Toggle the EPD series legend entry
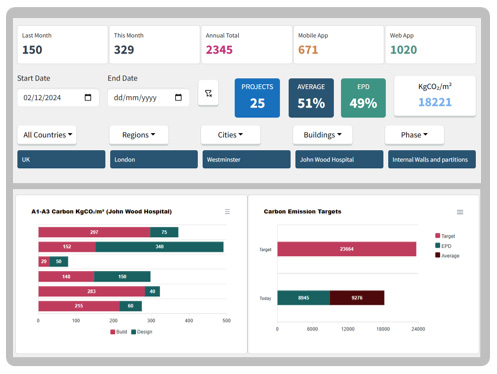Image resolution: width=497 pixels, height=374 pixels. (x=443, y=246)
